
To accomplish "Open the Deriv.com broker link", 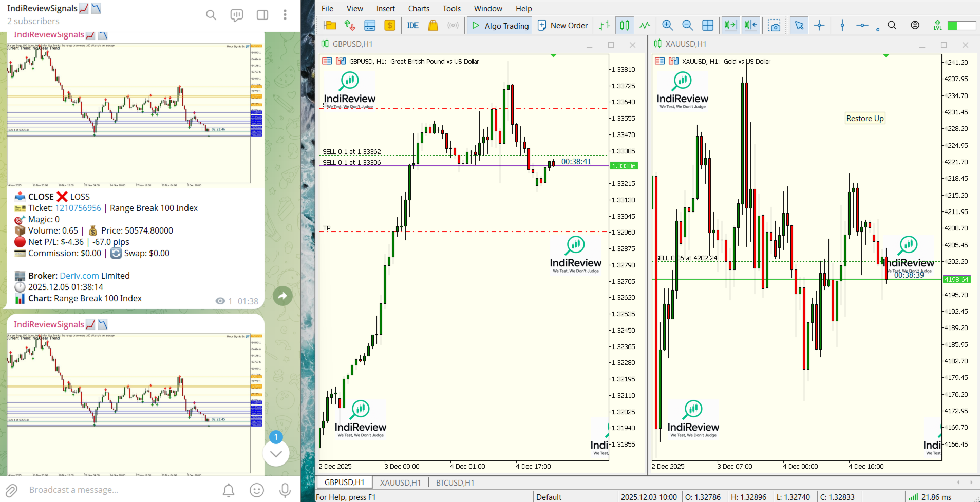I will click(79, 276).
